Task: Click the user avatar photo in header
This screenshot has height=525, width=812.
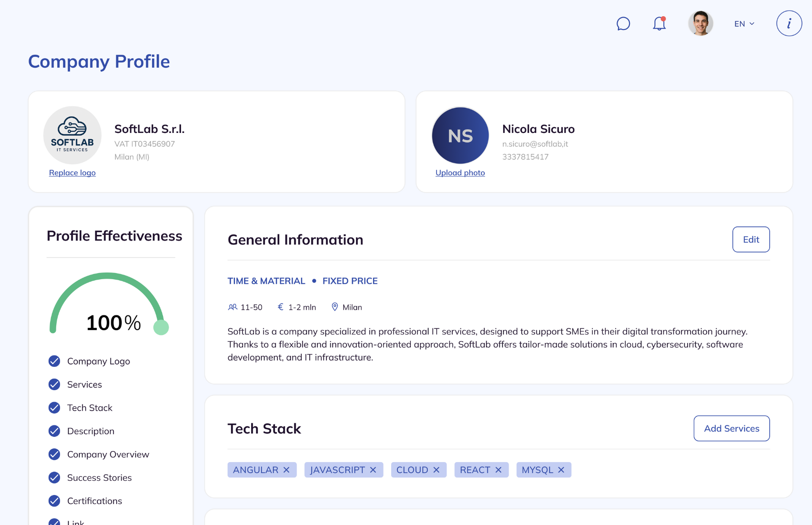Action: 700,23
